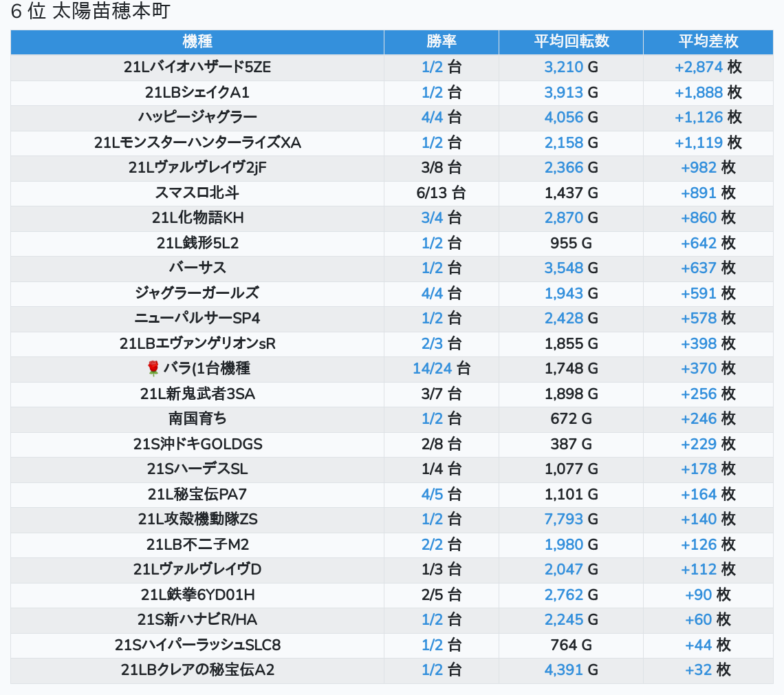Screen dimensions: 784x695
Task: Click the 6/13 win rate for スマスロ北斗
Action: (x=432, y=193)
